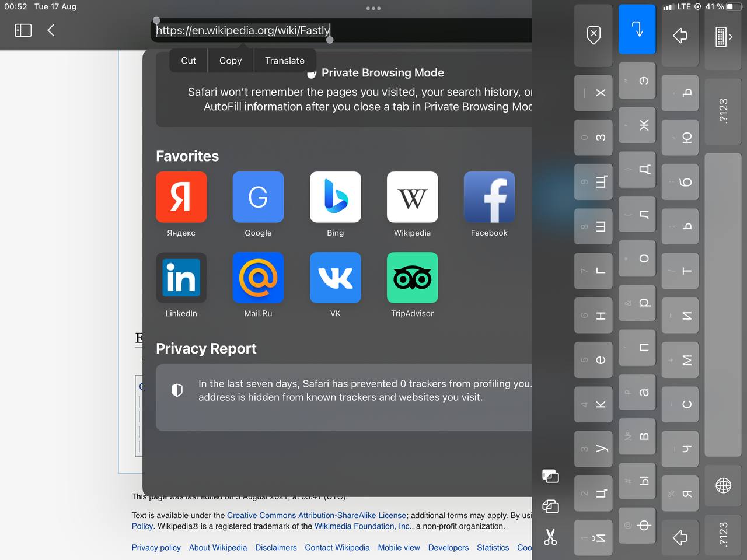Tap the э key

tap(637, 80)
